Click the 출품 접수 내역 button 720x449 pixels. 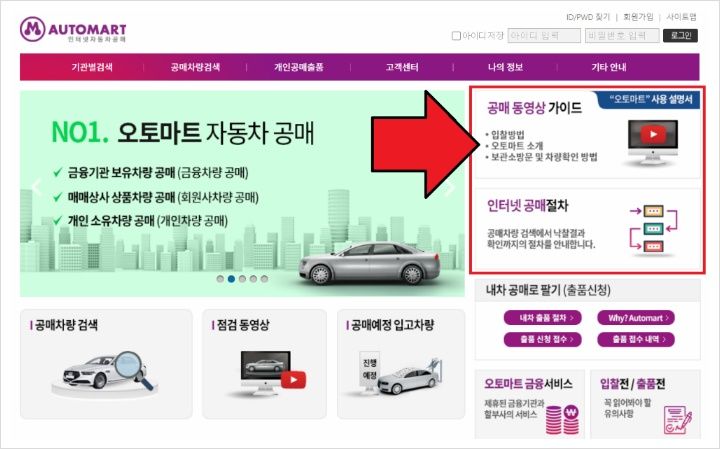(x=636, y=339)
